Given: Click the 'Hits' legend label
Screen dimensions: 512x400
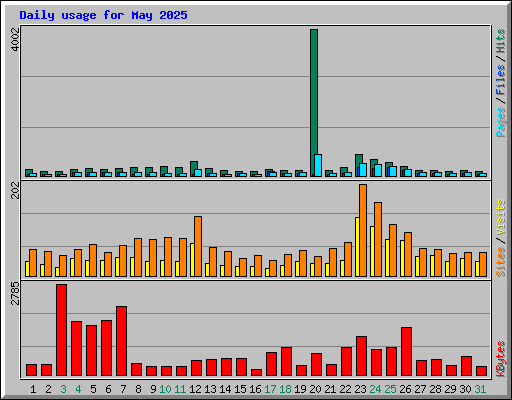Looking at the screenshot, I should coord(500,41).
